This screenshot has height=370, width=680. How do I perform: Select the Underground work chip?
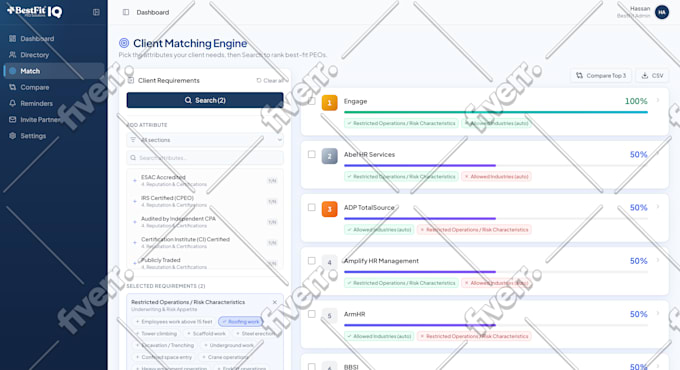pyautogui.click(x=229, y=345)
